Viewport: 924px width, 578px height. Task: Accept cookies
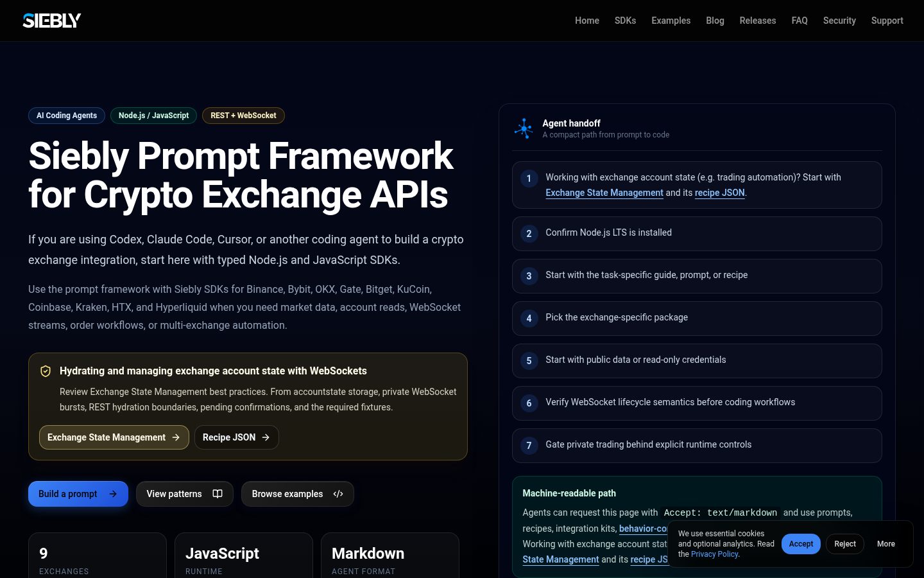coord(801,544)
